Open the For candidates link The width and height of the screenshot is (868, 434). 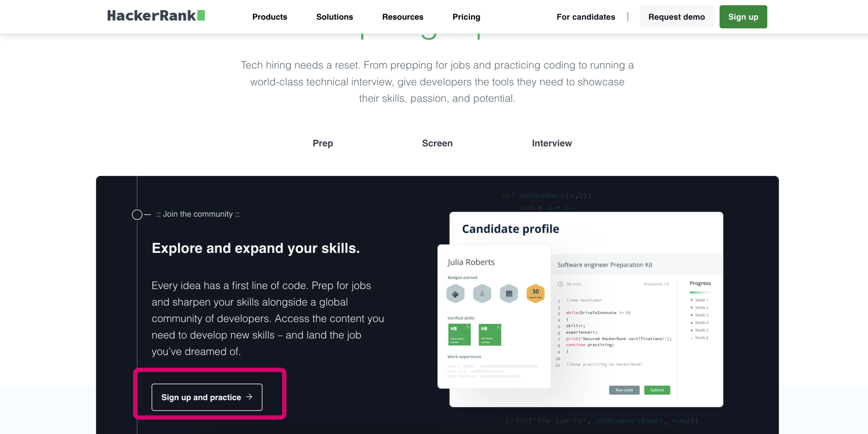(586, 17)
